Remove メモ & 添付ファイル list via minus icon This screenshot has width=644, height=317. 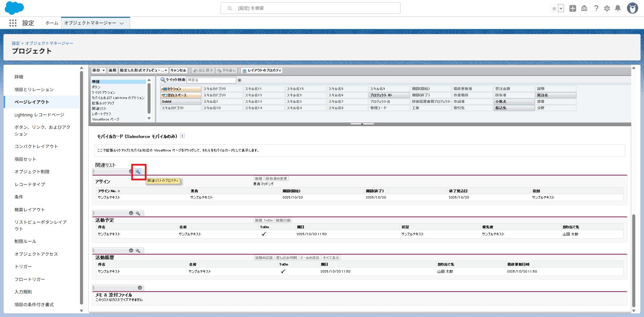(140, 288)
